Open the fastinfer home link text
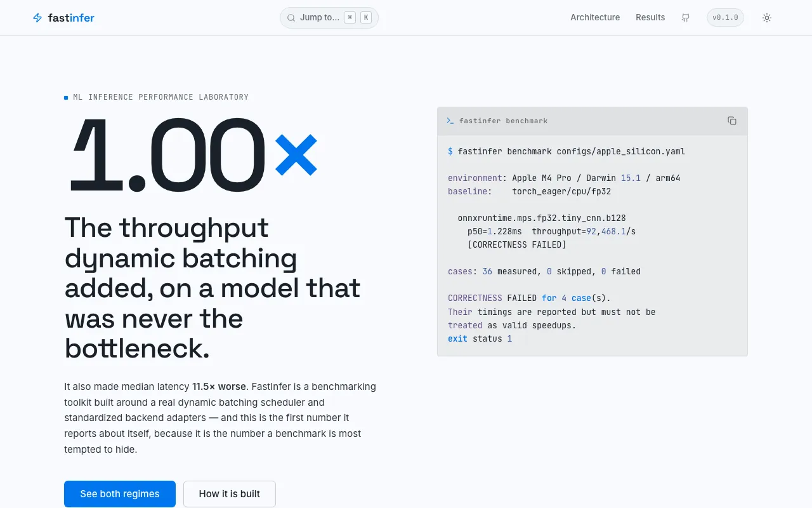 [71, 18]
